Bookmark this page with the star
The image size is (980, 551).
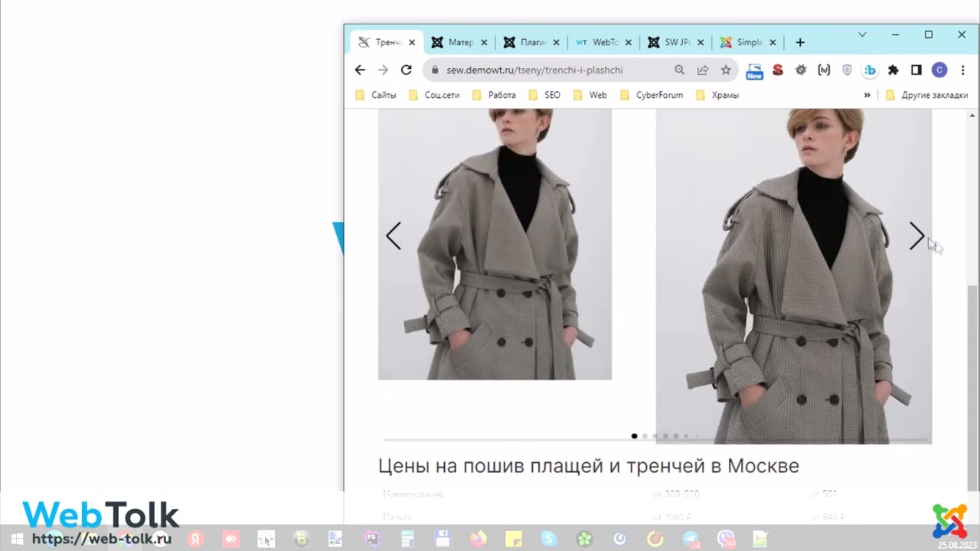pos(725,70)
